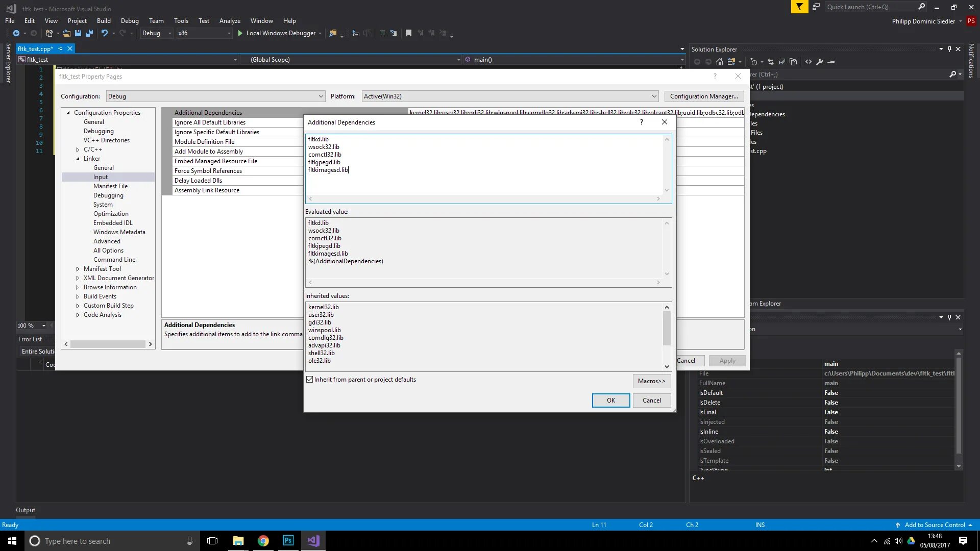Image resolution: width=980 pixels, height=551 pixels.
Task: Open the Build menu
Action: [104, 21]
